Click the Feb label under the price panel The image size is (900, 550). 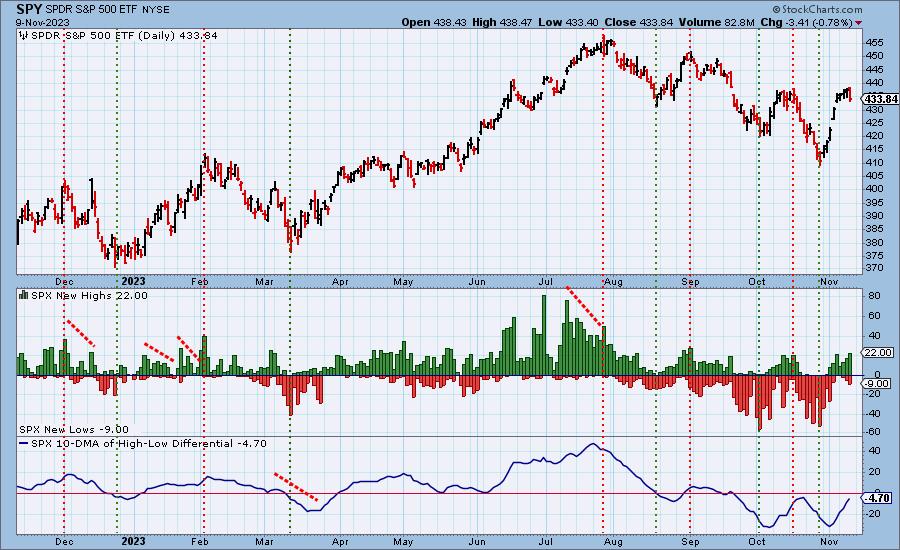[x=199, y=282]
